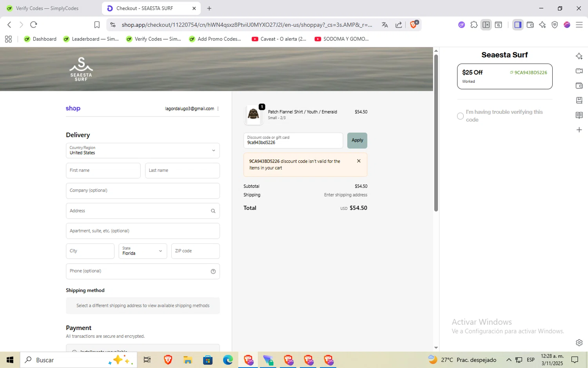588x368 pixels.
Task: Open Microsoft Store from the taskbar
Action: pyautogui.click(x=208, y=360)
